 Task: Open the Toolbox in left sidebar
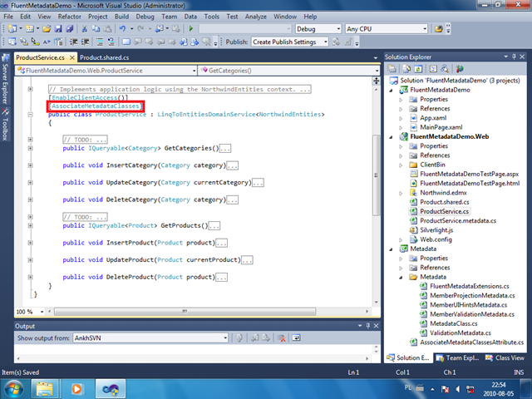pos(5,124)
